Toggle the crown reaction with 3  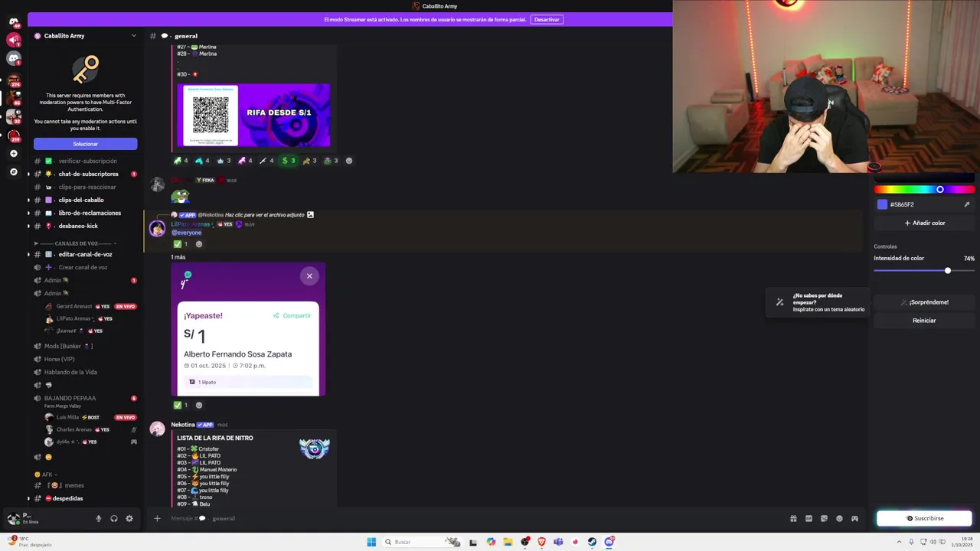point(224,161)
